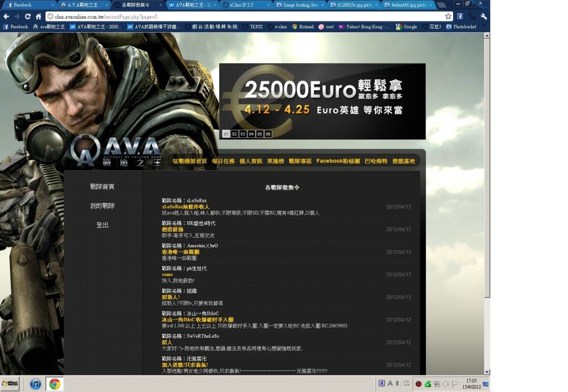Open the ava戰地之王 bookmark

[49, 27]
